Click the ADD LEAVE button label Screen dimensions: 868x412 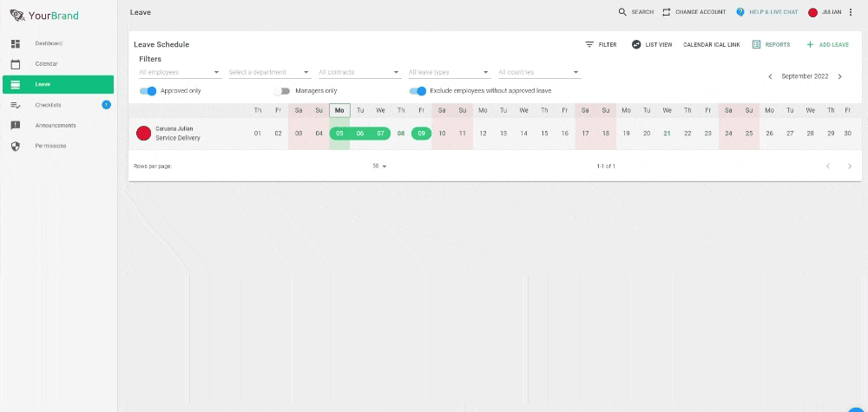833,45
